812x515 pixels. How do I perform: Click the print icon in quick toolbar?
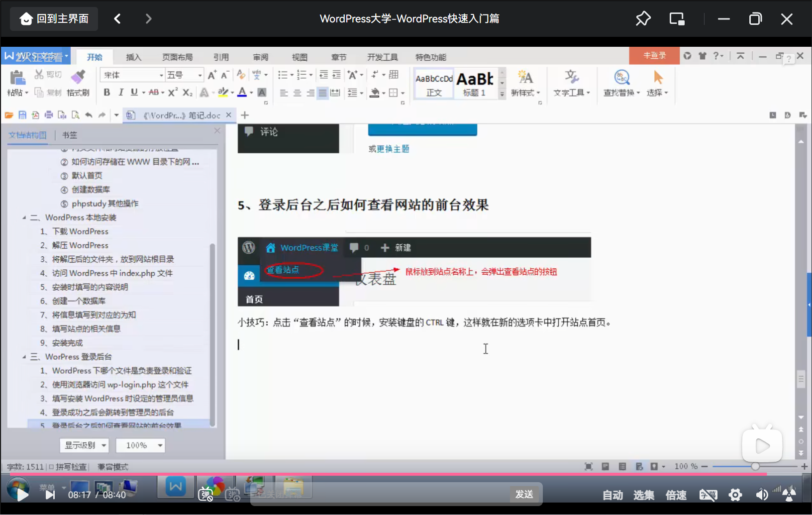(49, 115)
